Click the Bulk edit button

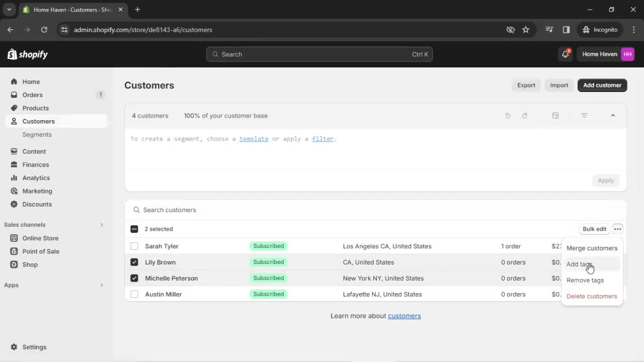[x=594, y=229]
